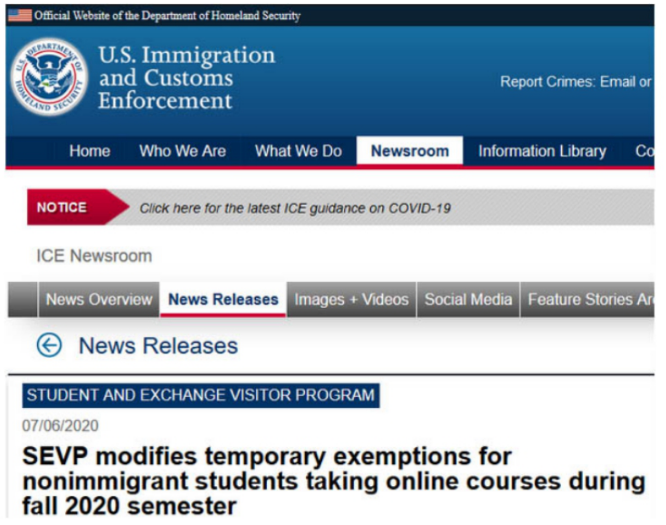Click the SEVP modifies temporary exemptions headline
This screenshot has width=666, height=525.
pos(334,481)
